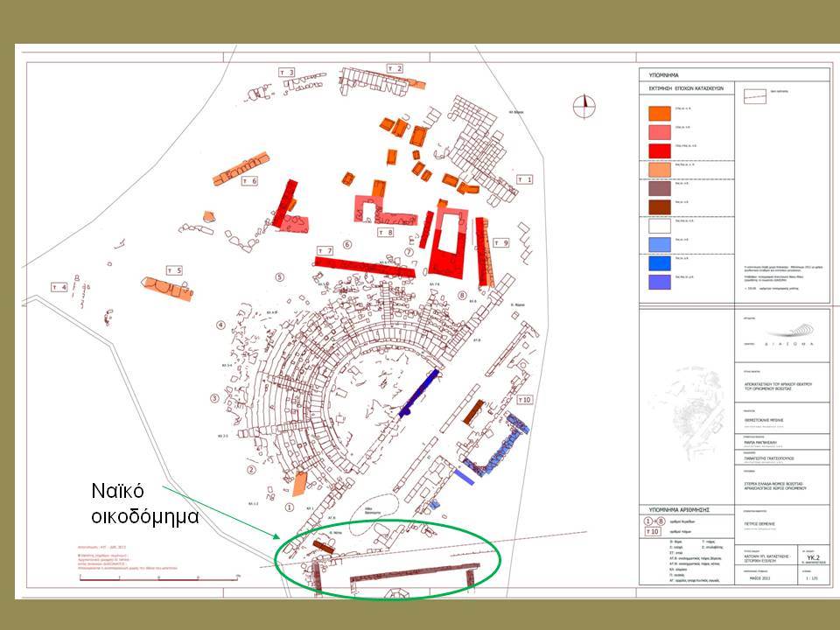Image resolution: width=840 pixels, height=630 pixels.
Task: Click the north arrow compass symbol
Action: [x=584, y=107]
